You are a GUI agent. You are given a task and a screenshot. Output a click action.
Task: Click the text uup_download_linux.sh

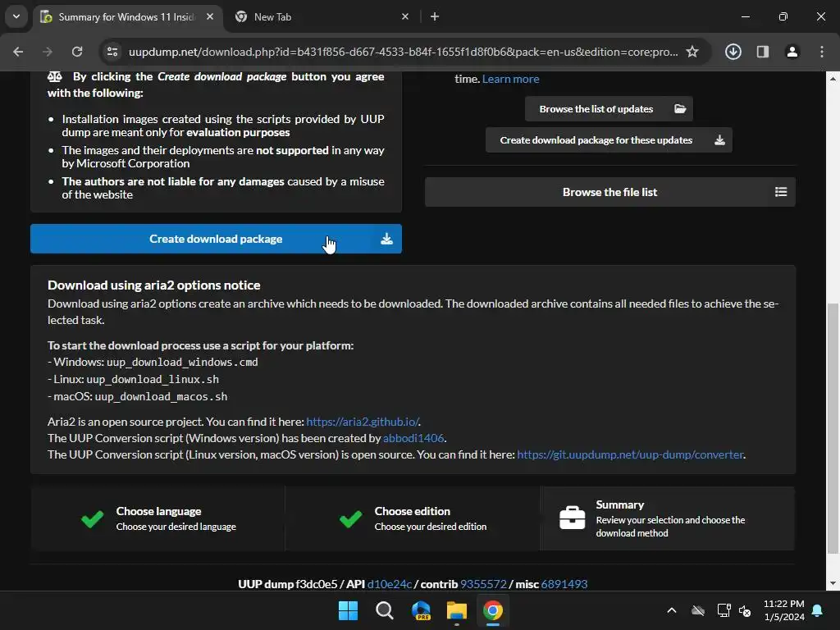click(x=153, y=380)
